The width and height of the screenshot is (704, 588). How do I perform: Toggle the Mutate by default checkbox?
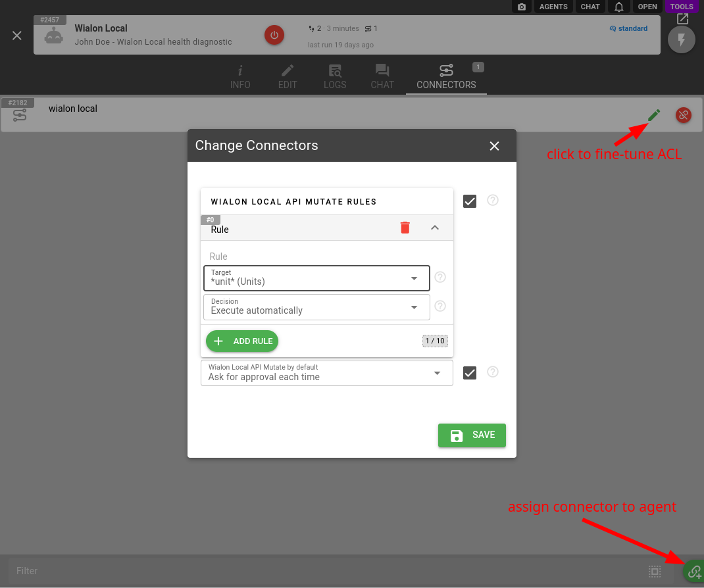(x=470, y=373)
